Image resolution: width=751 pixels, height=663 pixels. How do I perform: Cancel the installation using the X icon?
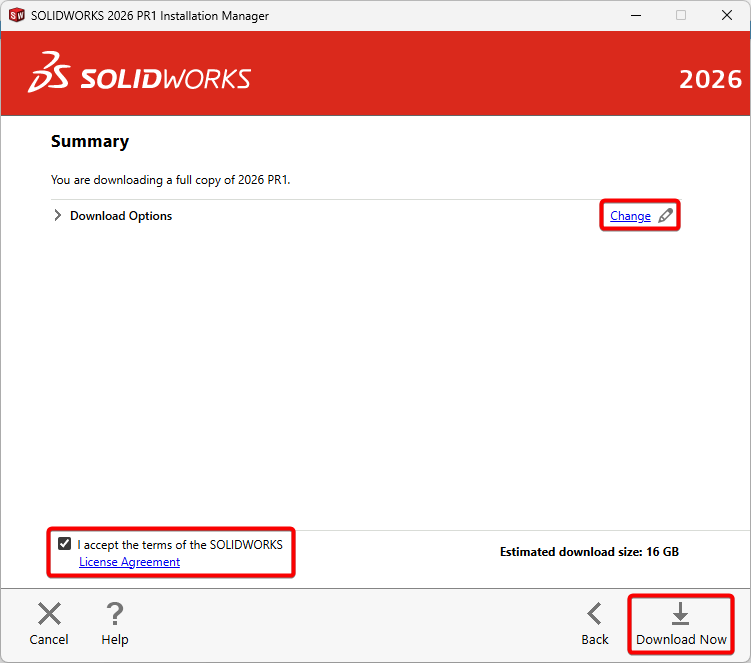[49, 614]
